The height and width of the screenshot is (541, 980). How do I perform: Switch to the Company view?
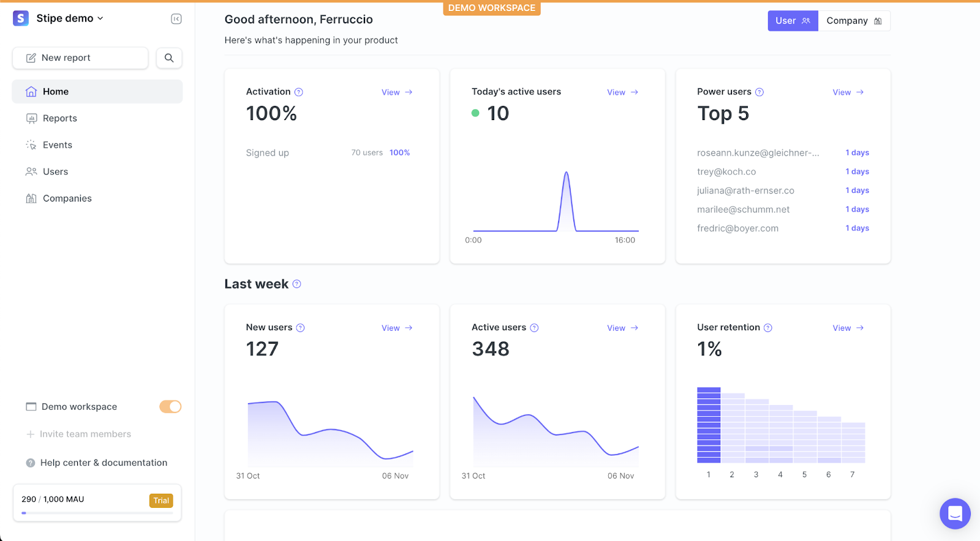tap(854, 21)
